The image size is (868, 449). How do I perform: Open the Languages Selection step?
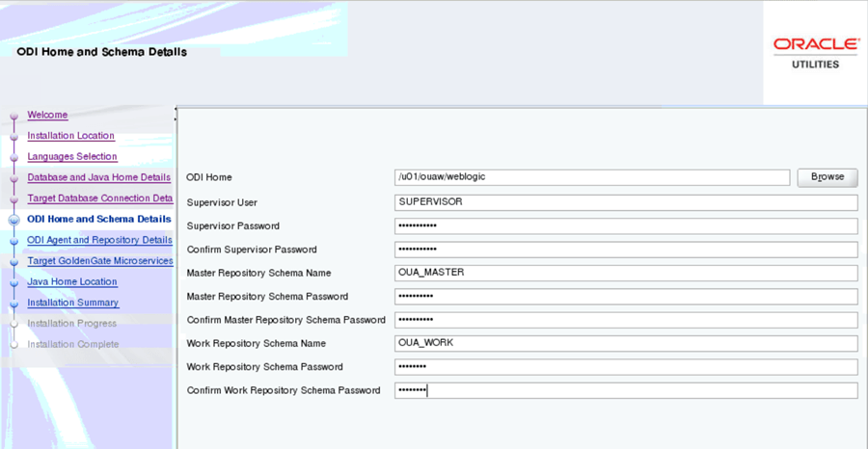pos(72,156)
